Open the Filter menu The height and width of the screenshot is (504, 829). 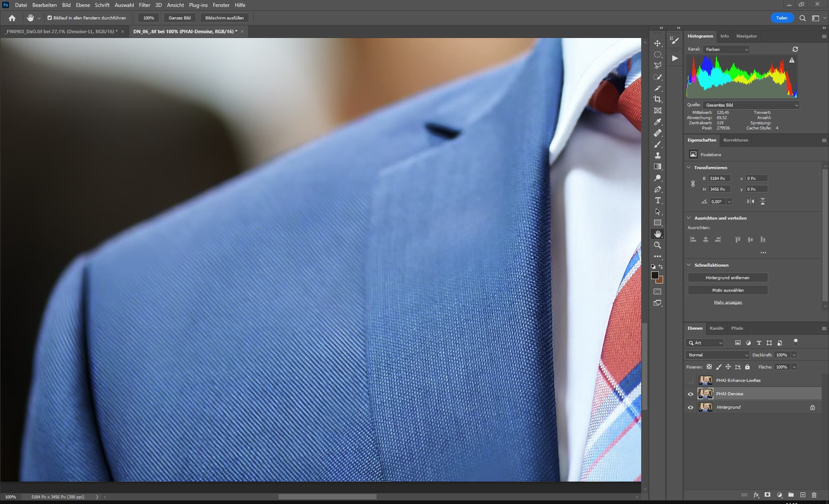(144, 5)
